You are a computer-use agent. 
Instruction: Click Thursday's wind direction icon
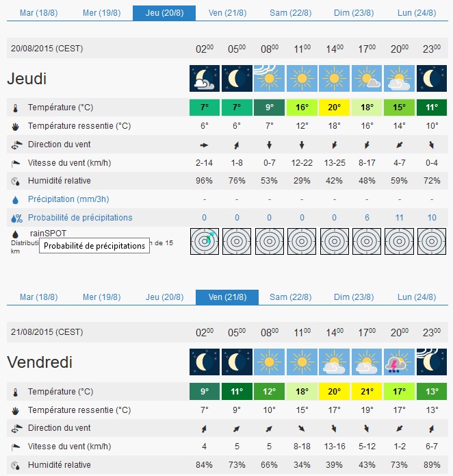click(x=16, y=145)
